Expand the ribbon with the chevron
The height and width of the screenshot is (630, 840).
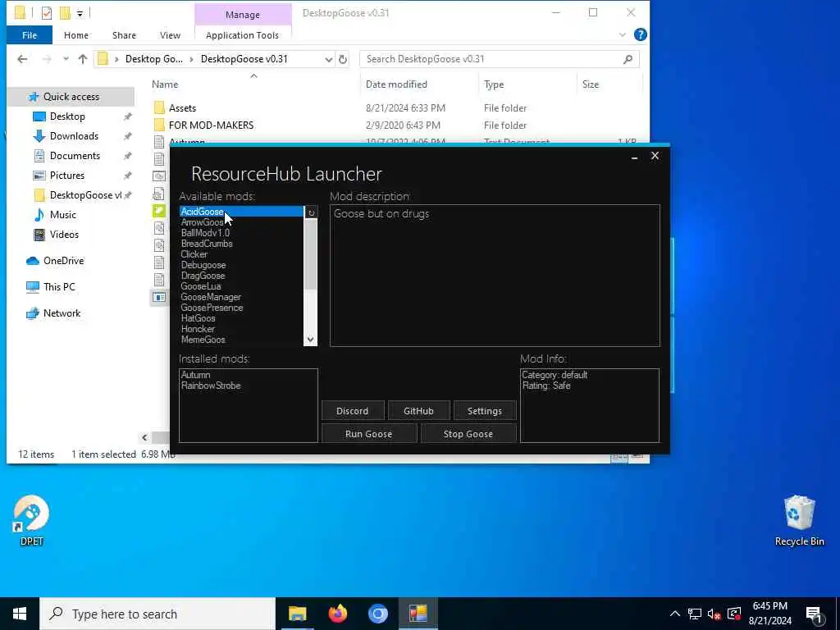pyautogui.click(x=622, y=34)
